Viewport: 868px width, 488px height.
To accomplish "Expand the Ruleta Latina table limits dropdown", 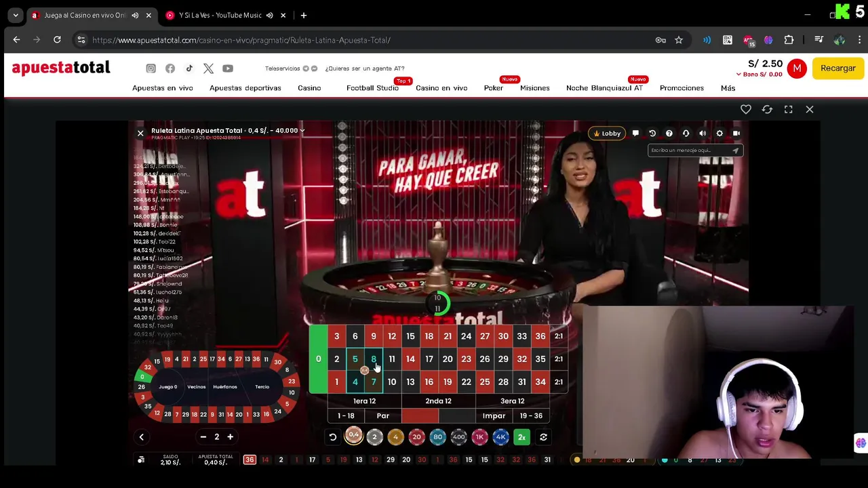I will (302, 131).
